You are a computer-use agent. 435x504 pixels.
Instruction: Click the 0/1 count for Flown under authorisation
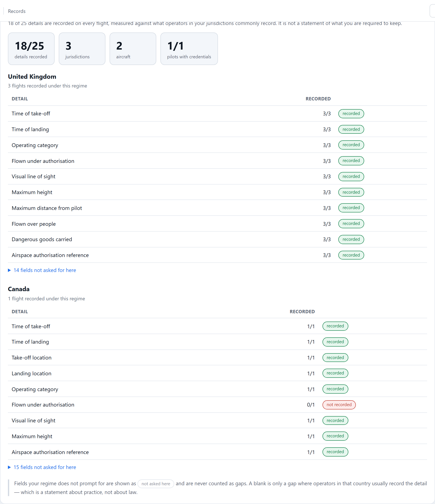(x=311, y=405)
